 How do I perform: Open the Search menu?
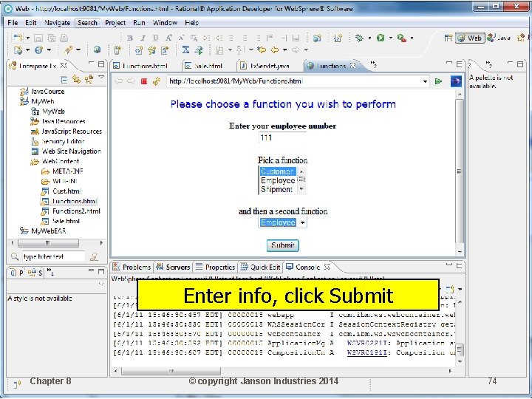87,23
